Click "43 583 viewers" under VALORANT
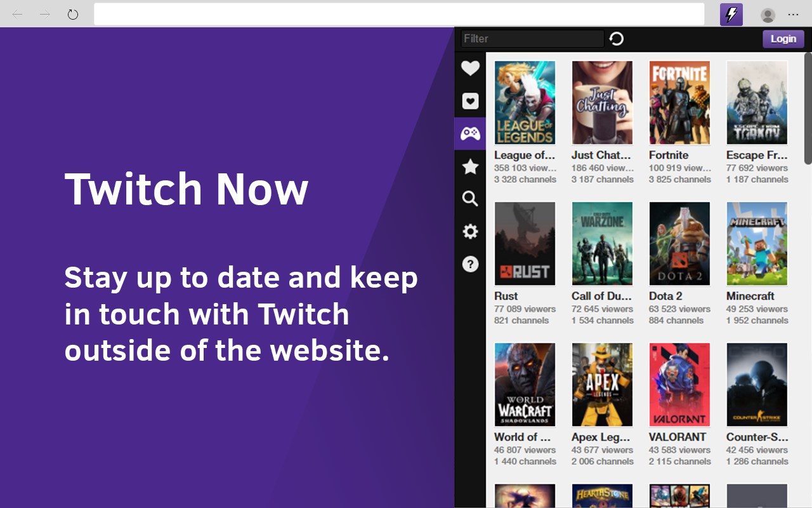 click(x=680, y=450)
